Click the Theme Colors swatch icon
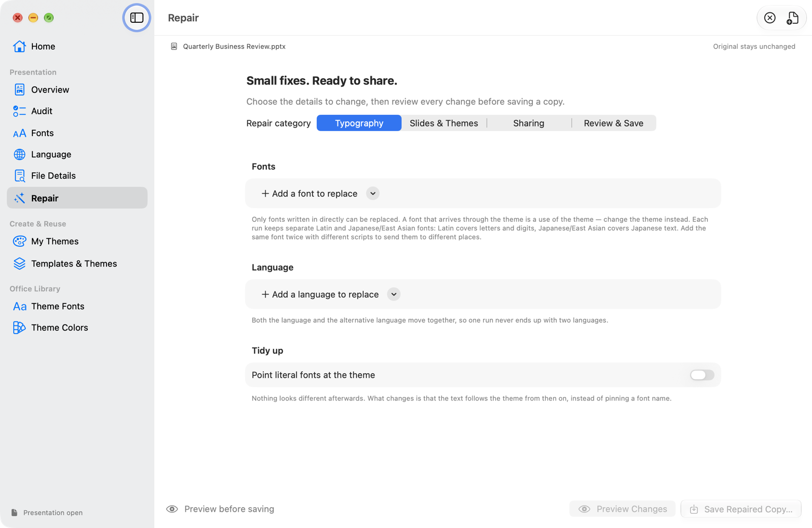 pyautogui.click(x=19, y=327)
